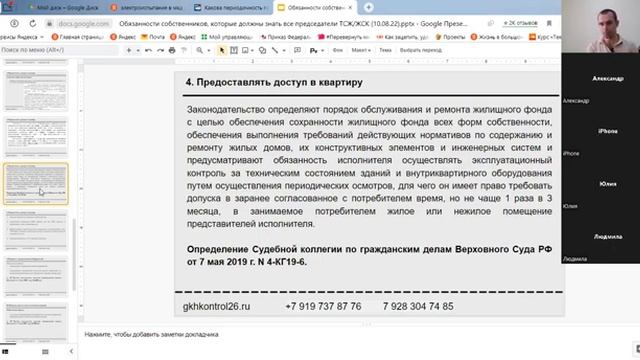Select participant tile named iPhone
This screenshot has width=640, height=360.
click(x=600, y=131)
